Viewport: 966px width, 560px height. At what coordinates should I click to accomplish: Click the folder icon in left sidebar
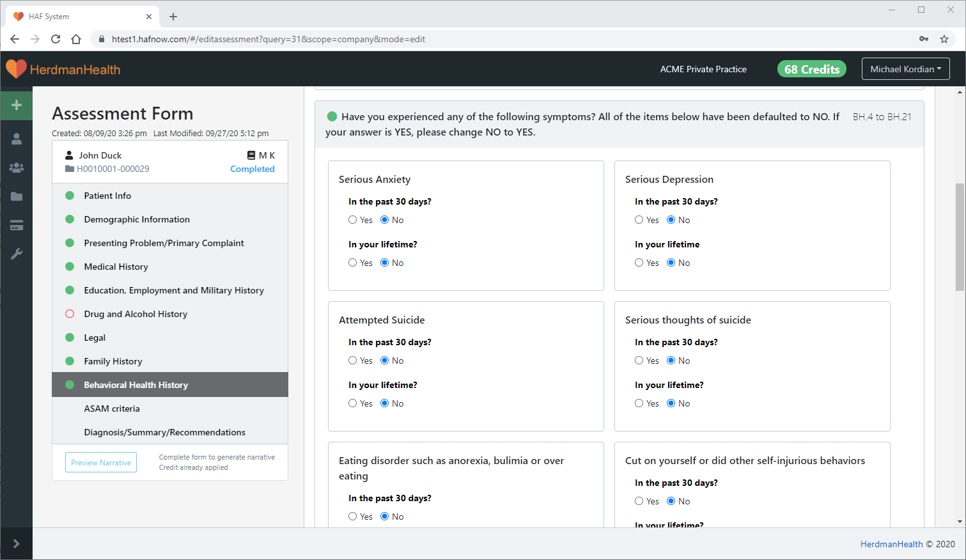pyautogui.click(x=17, y=196)
